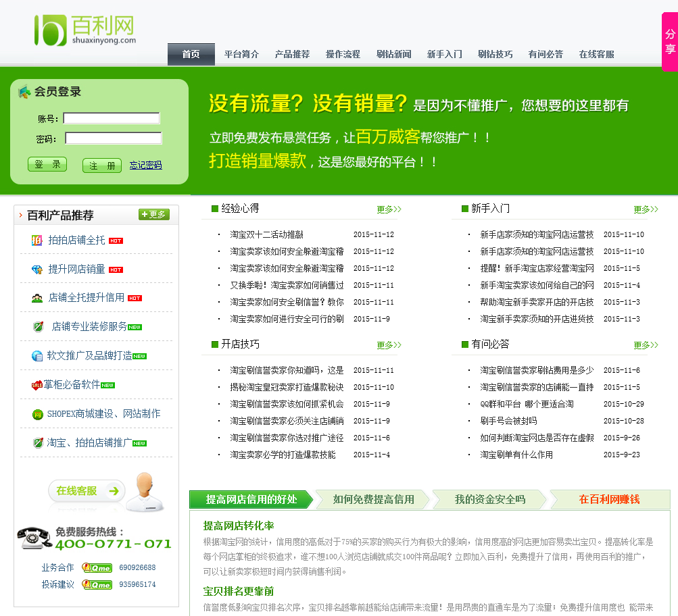This screenshot has width=678, height=616.
Task: Open the 提醒！新手淘宝店家经营淘宝网 article
Action: (x=537, y=268)
